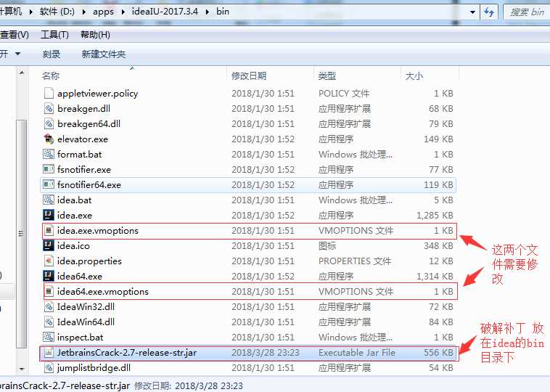550x392 pixels.
Task: Go to the 软件 (D:) breadcrumb
Action: pyautogui.click(x=57, y=12)
